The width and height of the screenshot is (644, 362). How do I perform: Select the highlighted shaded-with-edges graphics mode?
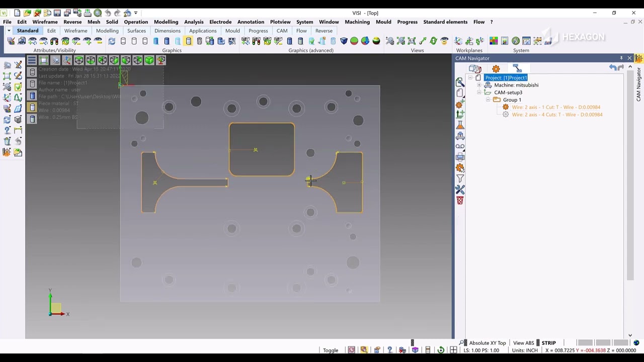[189, 41]
